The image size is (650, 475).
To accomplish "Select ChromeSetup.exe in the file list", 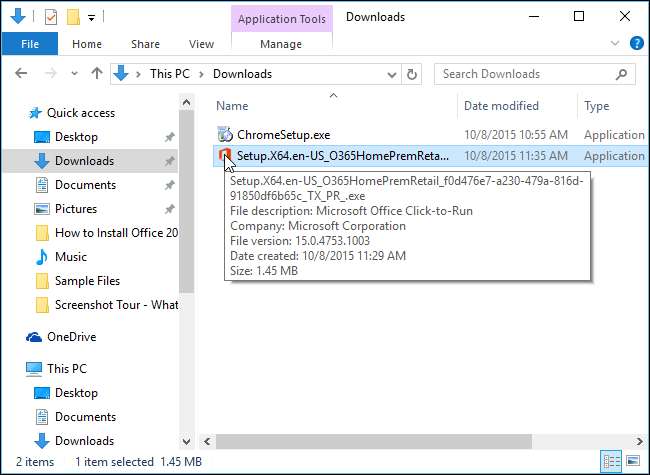I will 283,134.
